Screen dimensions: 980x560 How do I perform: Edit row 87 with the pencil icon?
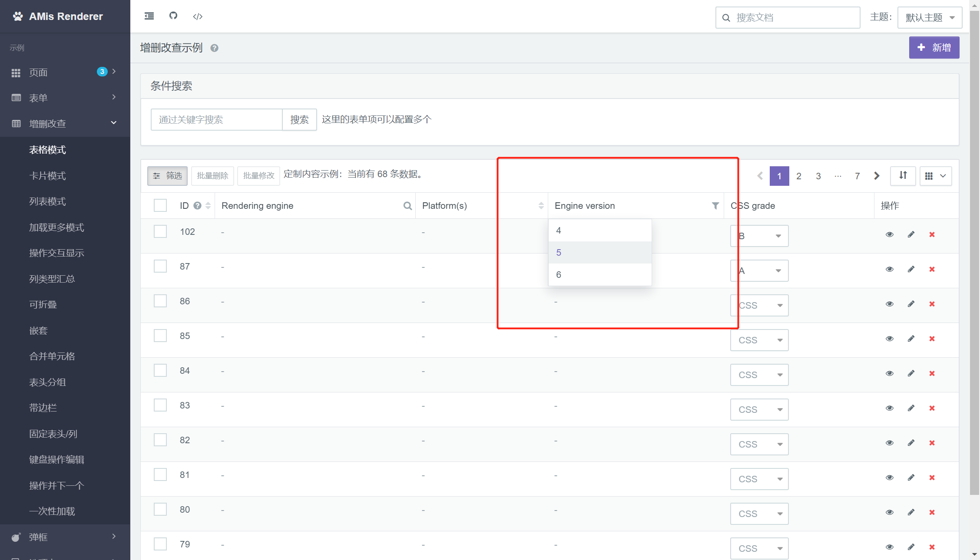click(911, 269)
